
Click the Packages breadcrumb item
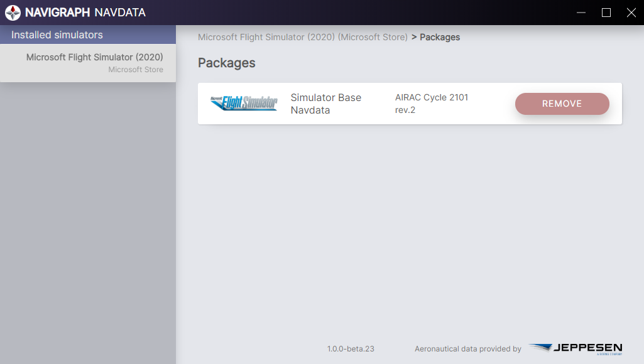(x=440, y=37)
